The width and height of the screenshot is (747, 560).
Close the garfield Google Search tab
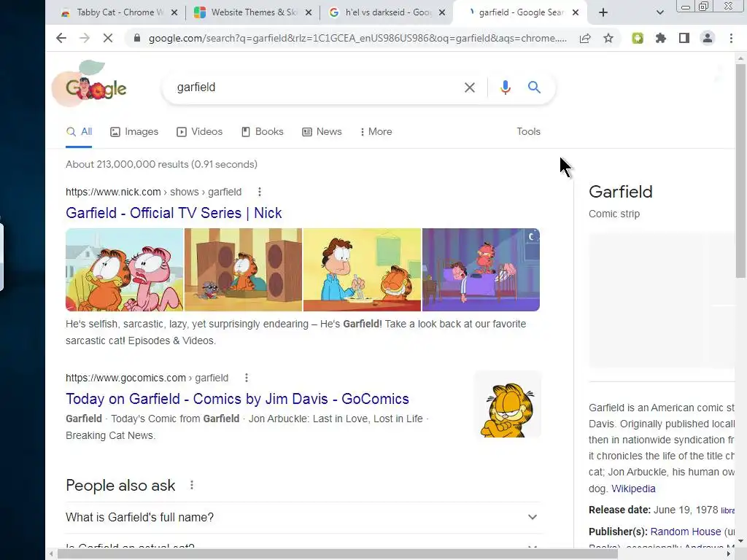click(x=576, y=12)
